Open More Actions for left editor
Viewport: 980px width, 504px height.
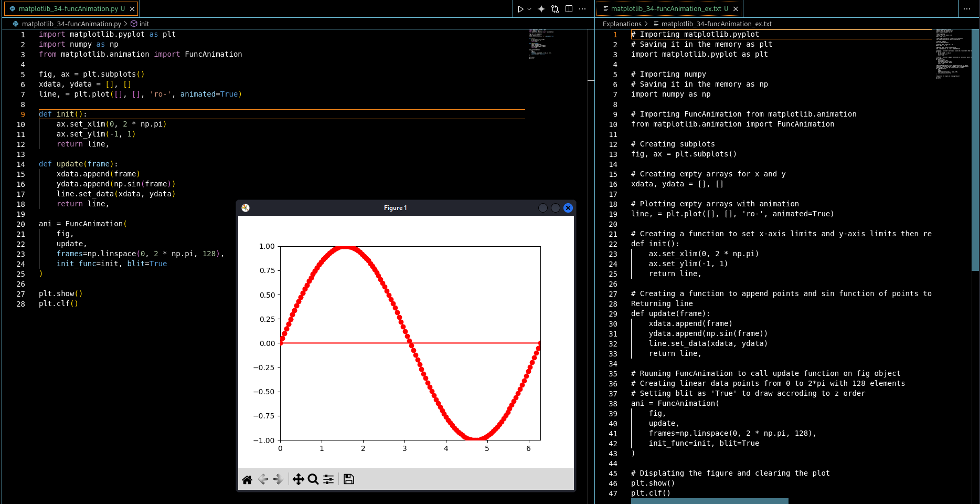pos(582,9)
